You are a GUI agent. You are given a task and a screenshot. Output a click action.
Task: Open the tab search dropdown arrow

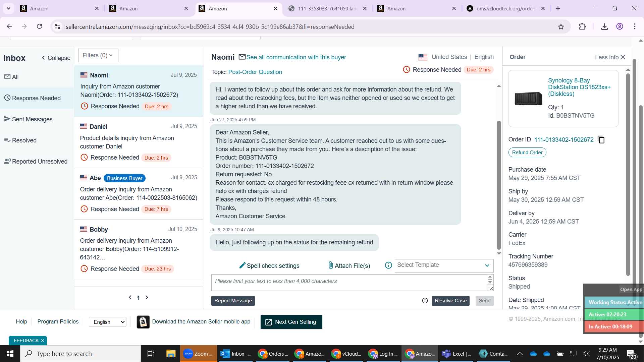coord(8,8)
